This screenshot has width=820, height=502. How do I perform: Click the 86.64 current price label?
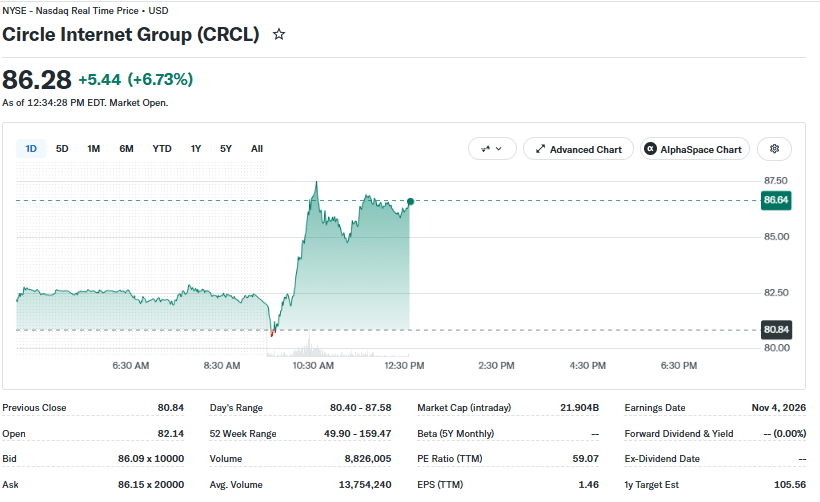776,200
